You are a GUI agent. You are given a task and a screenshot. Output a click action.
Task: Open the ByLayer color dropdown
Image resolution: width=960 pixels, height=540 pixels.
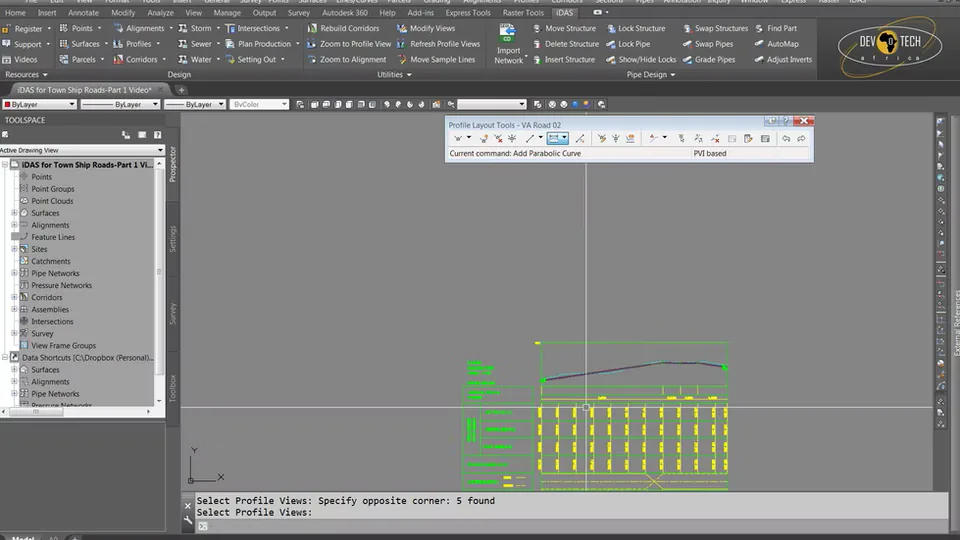tap(39, 105)
